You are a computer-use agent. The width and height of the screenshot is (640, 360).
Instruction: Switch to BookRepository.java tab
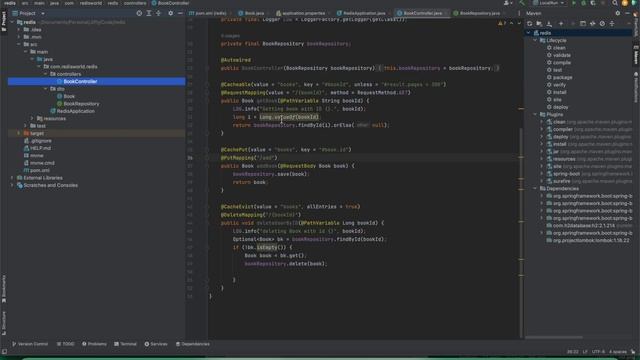click(x=477, y=13)
